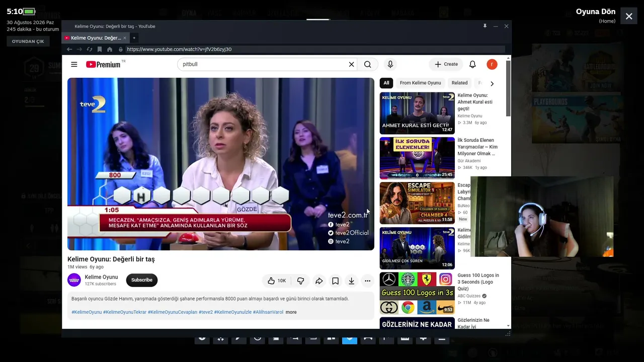This screenshot has width=644, height=362.
Task: Open the account avatar menu
Action: pyautogui.click(x=492, y=64)
